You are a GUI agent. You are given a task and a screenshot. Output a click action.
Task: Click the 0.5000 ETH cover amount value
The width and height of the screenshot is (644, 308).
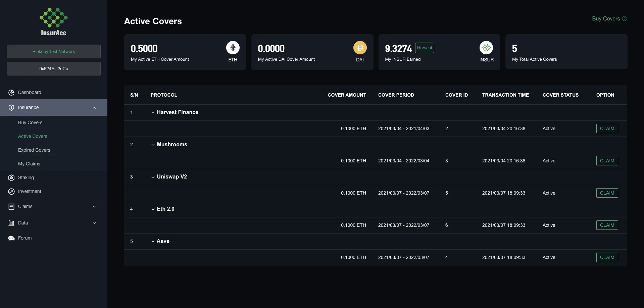(144, 49)
